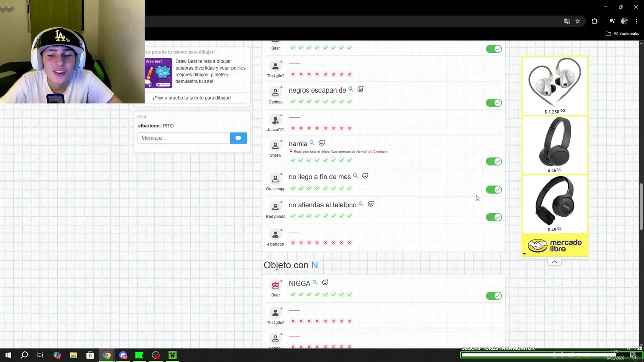Click chat message 'elbartooo: PITO'
644x362 pixels.
tap(156, 126)
